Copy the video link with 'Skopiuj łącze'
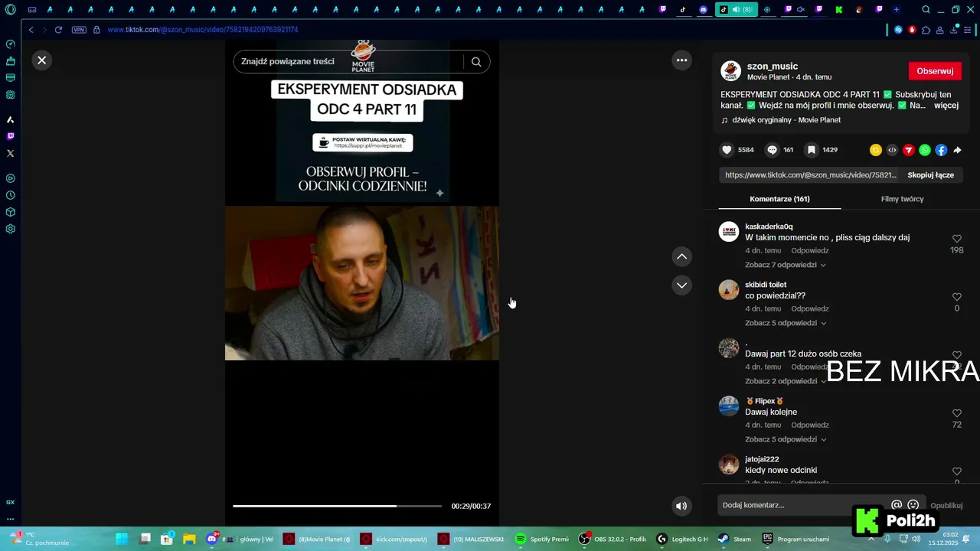The image size is (980, 551). point(930,175)
